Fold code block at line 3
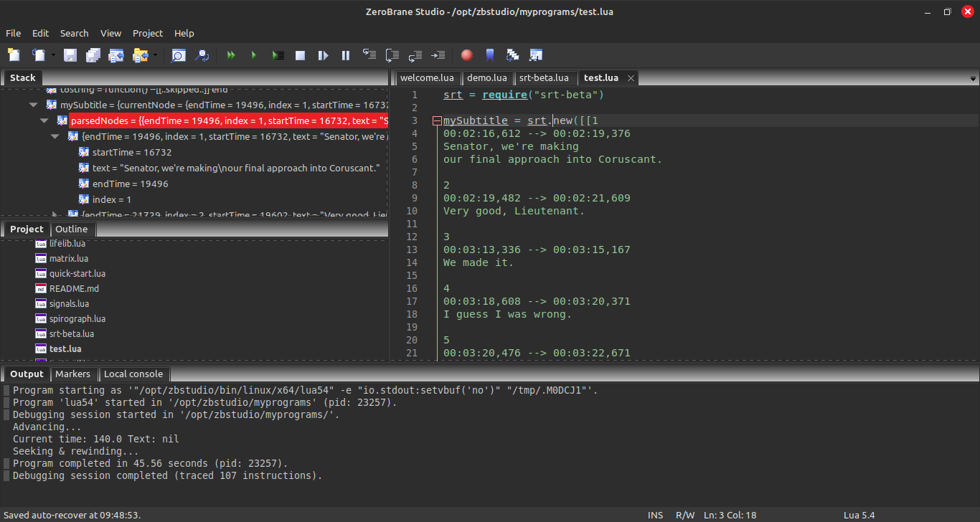Screen dimensions: 980x522 pyautogui.click(x=437, y=121)
